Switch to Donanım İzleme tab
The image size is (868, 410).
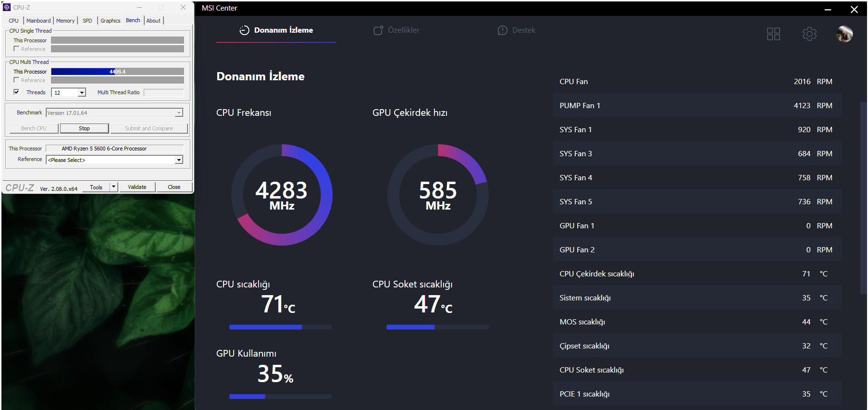coord(276,30)
